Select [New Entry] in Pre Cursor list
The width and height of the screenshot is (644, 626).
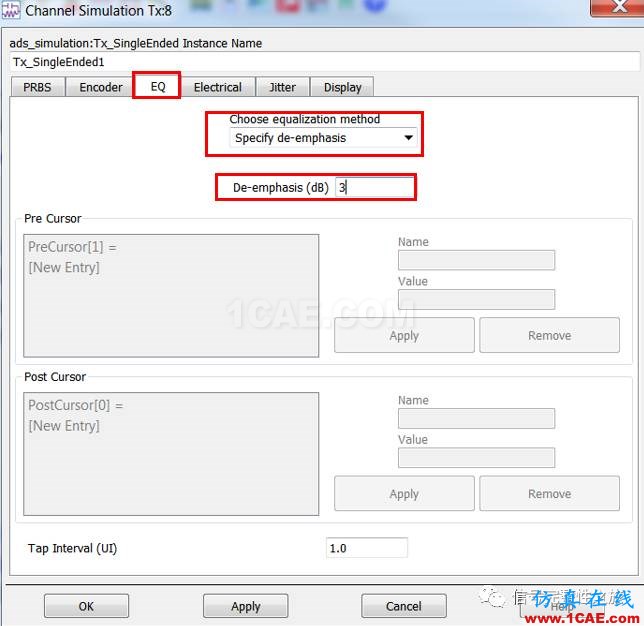[x=64, y=267]
